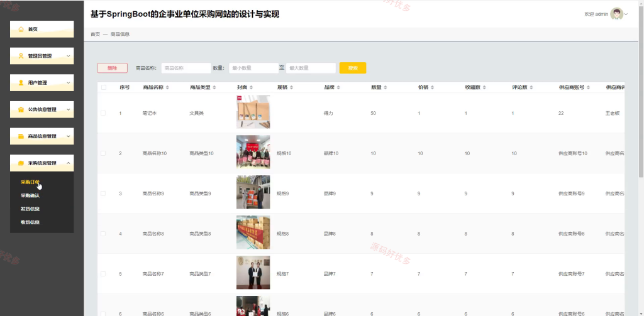
Task: Click 商品信息 breadcrumb text
Action: click(x=120, y=34)
